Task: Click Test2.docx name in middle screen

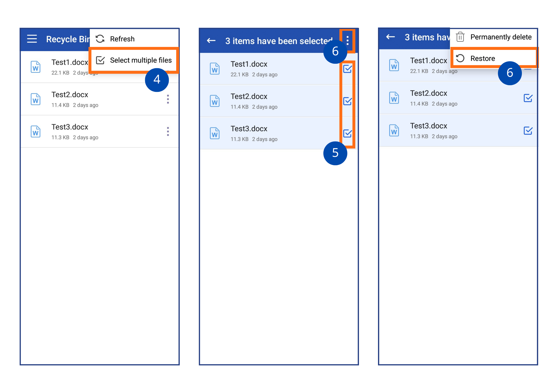Action: [x=249, y=96]
